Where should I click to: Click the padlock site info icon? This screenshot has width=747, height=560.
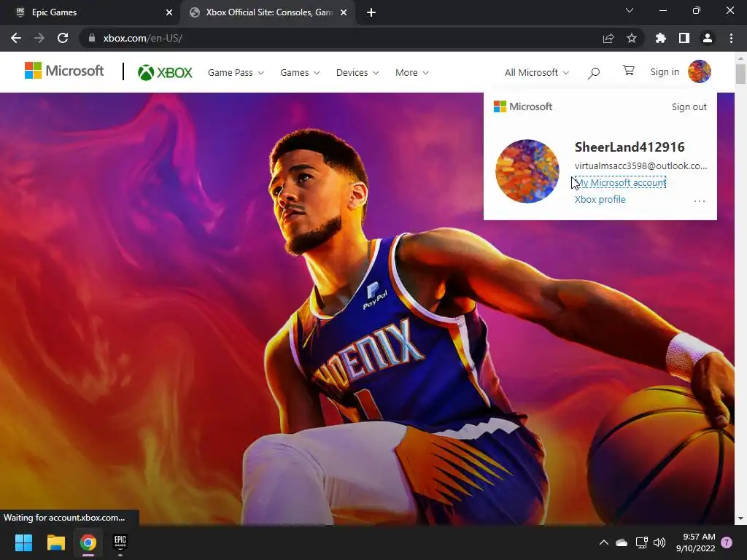[x=91, y=38]
